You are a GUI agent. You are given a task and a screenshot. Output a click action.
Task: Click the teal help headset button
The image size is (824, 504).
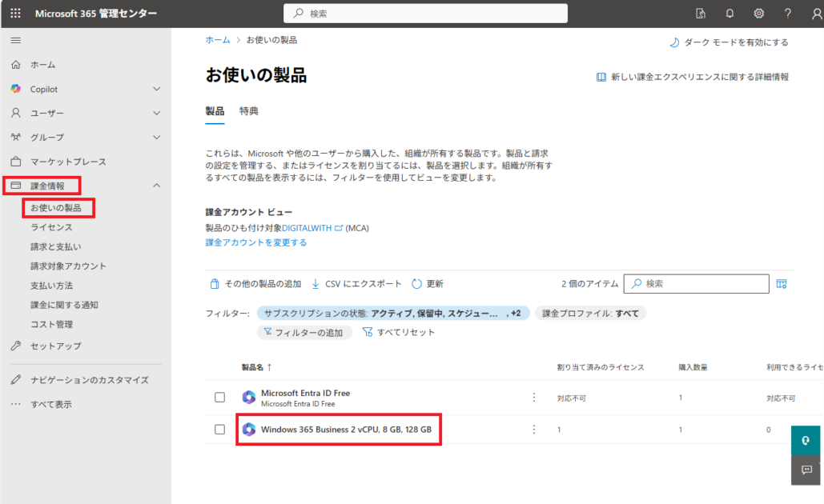[806, 440]
